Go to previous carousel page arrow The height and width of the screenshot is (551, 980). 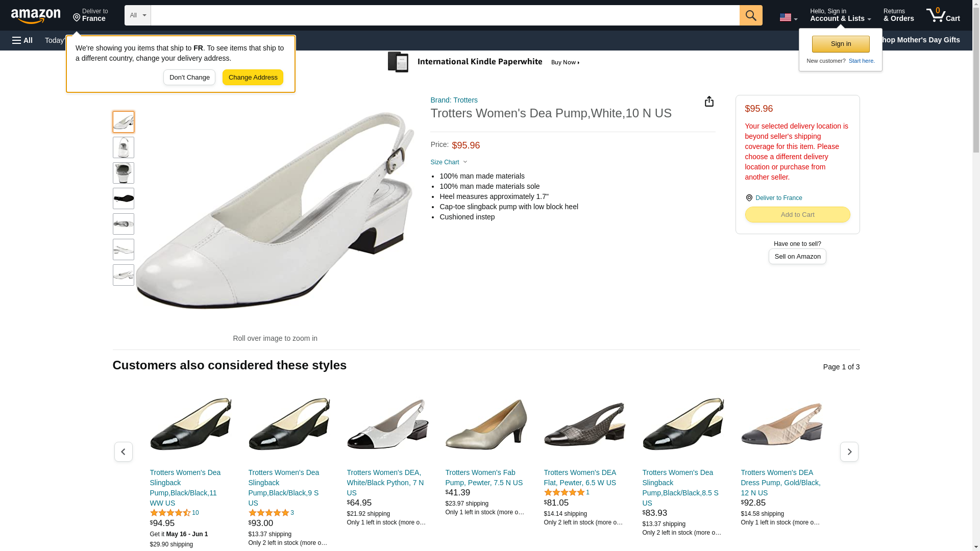(x=124, y=452)
